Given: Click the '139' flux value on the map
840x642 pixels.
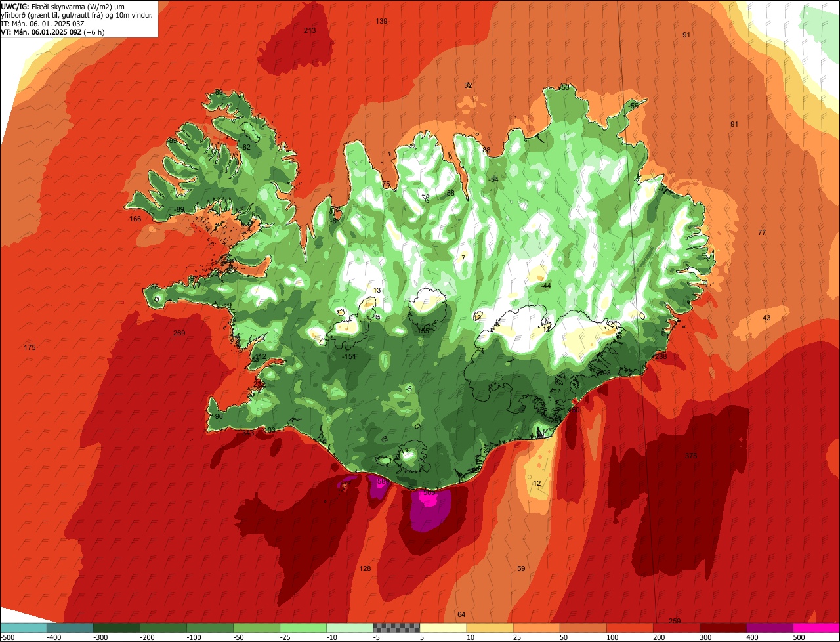Looking at the screenshot, I should click(x=381, y=21).
